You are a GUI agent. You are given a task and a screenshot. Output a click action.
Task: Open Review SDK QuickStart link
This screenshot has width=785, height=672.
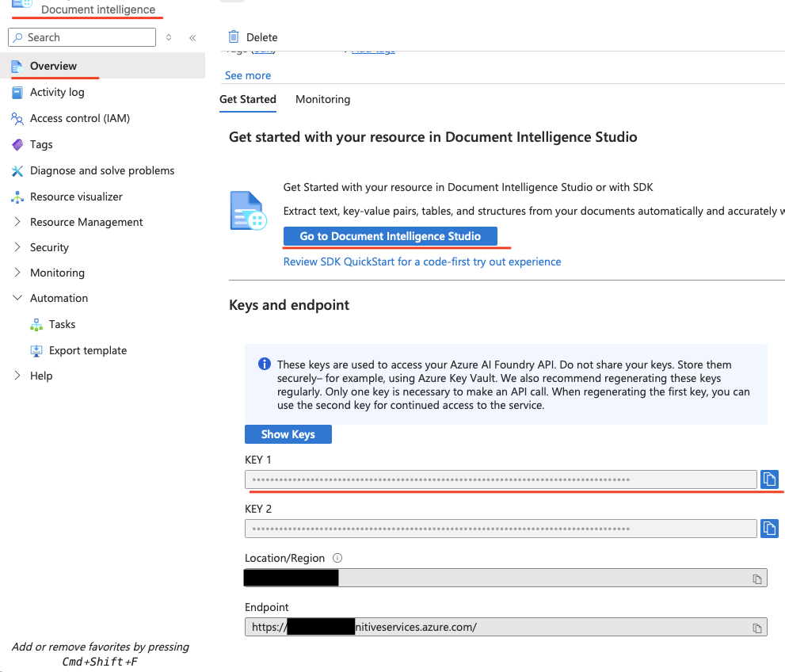pos(422,262)
